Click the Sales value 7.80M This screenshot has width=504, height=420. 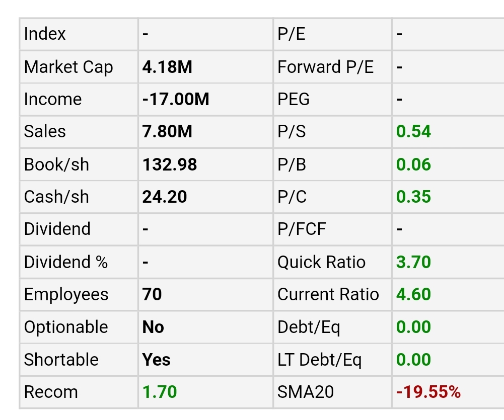pos(167,132)
